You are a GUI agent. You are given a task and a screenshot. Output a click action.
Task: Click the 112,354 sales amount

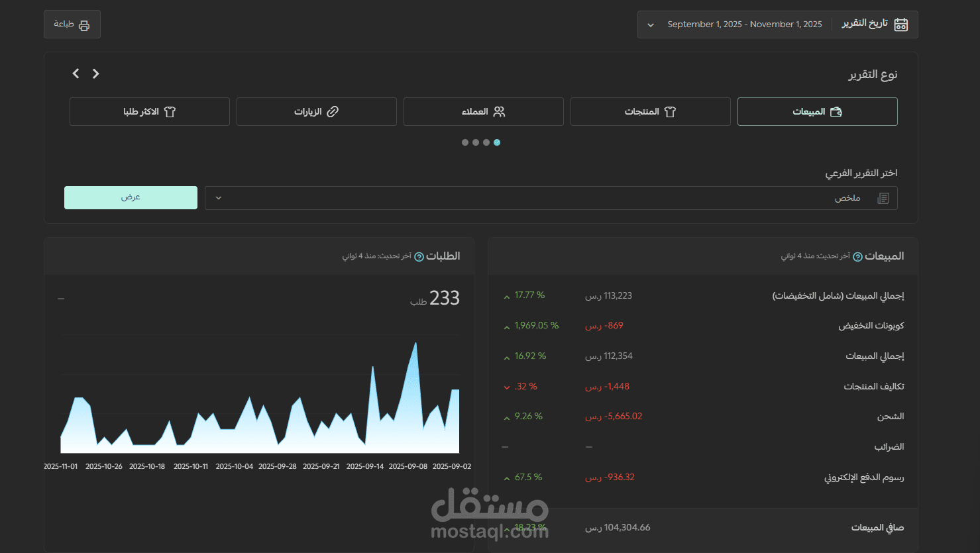coord(608,356)
